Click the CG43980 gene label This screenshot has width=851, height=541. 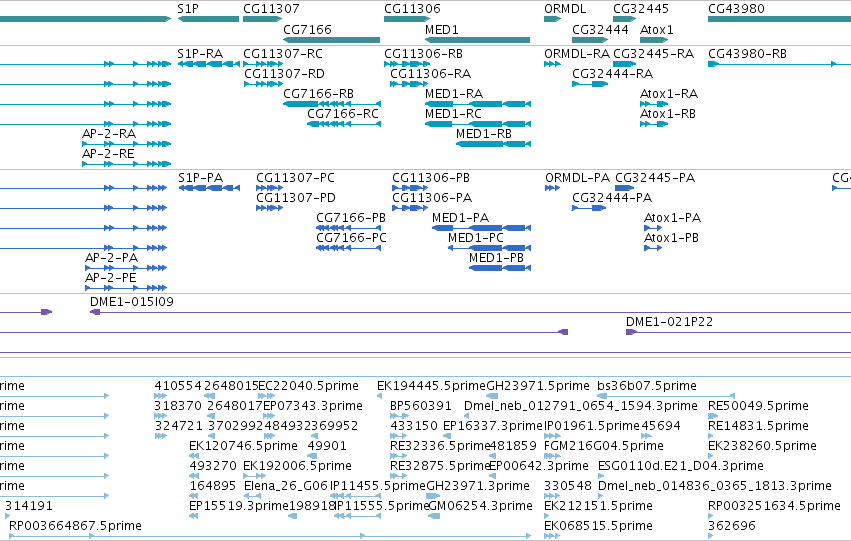tap(736, 9)
